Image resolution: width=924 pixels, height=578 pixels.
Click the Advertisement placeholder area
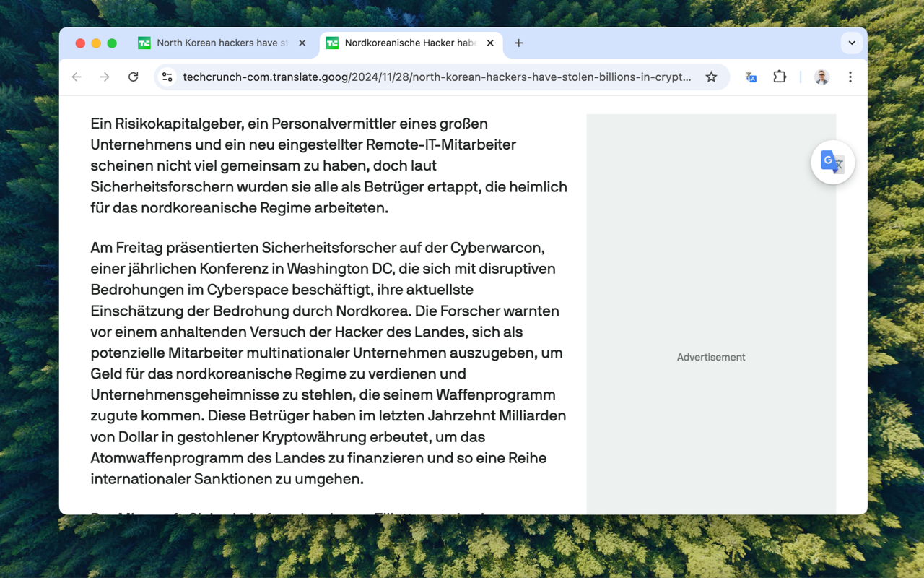pyautogui.click(x=711, y=357)
